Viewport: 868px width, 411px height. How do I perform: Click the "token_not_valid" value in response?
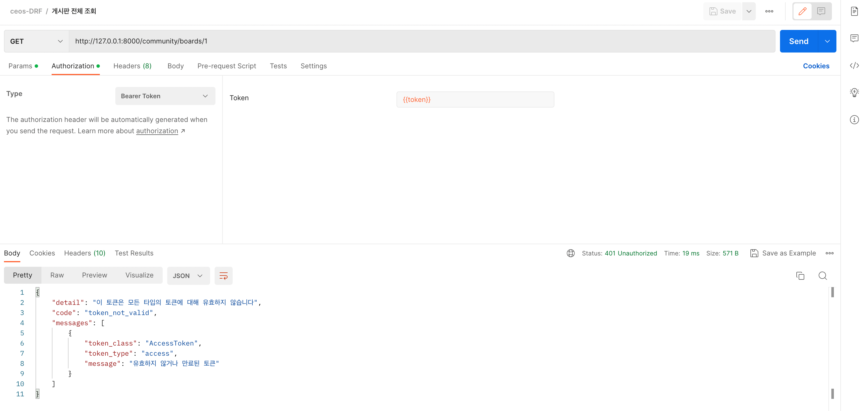click(x=119, y=313)
